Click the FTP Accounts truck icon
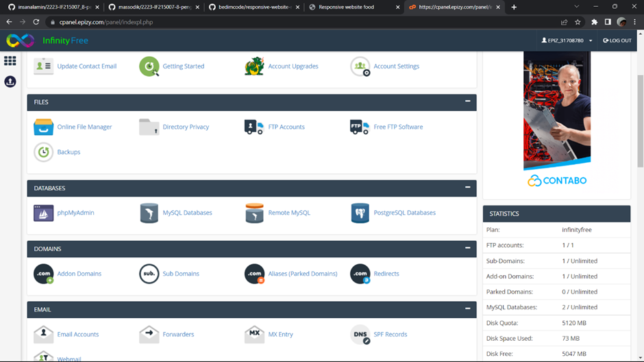Viewport: 644px width, 362px height. [x=254, y=127]
